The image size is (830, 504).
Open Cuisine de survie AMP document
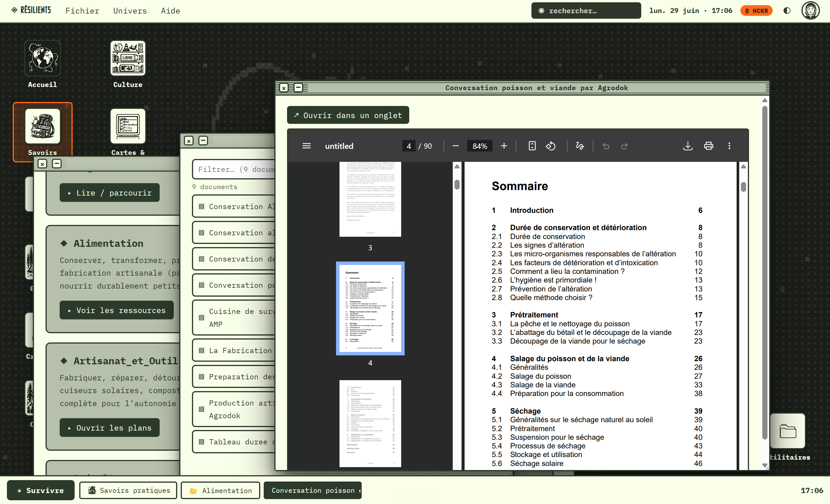click(234, 318)
